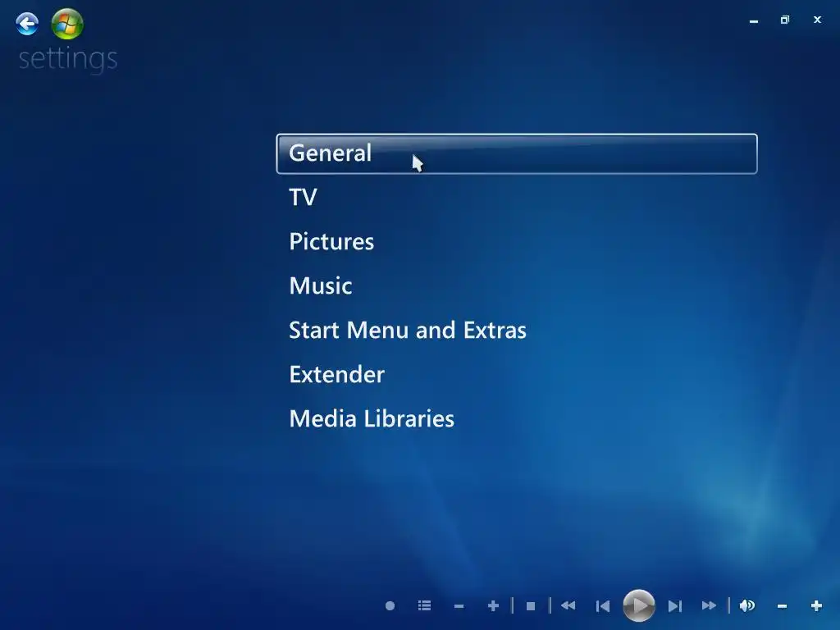This screenshot has width=840, height=630.
Task: Click the Fast Forward button
Action: [x=710, y=606]
